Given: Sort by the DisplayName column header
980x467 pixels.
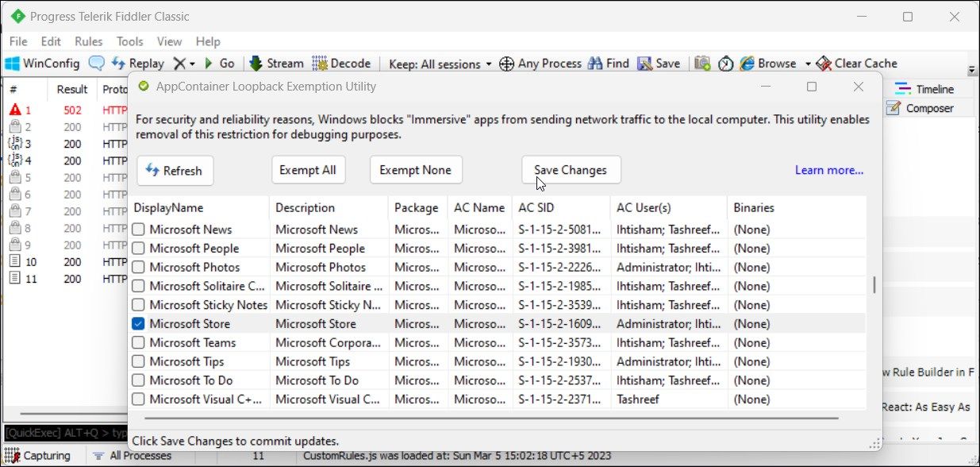Looking at the screenshot, I should [198, 208].
